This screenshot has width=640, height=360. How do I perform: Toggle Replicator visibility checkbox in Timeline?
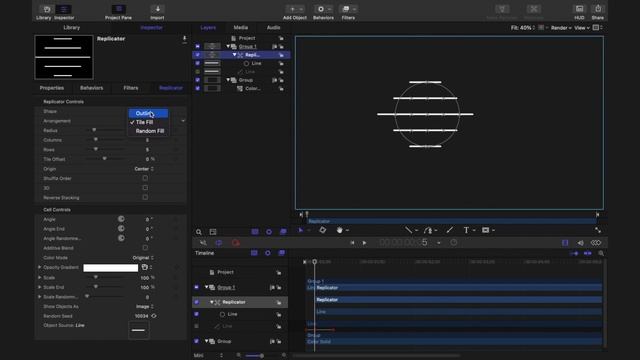pyautogui.click(x=196, y=302)
